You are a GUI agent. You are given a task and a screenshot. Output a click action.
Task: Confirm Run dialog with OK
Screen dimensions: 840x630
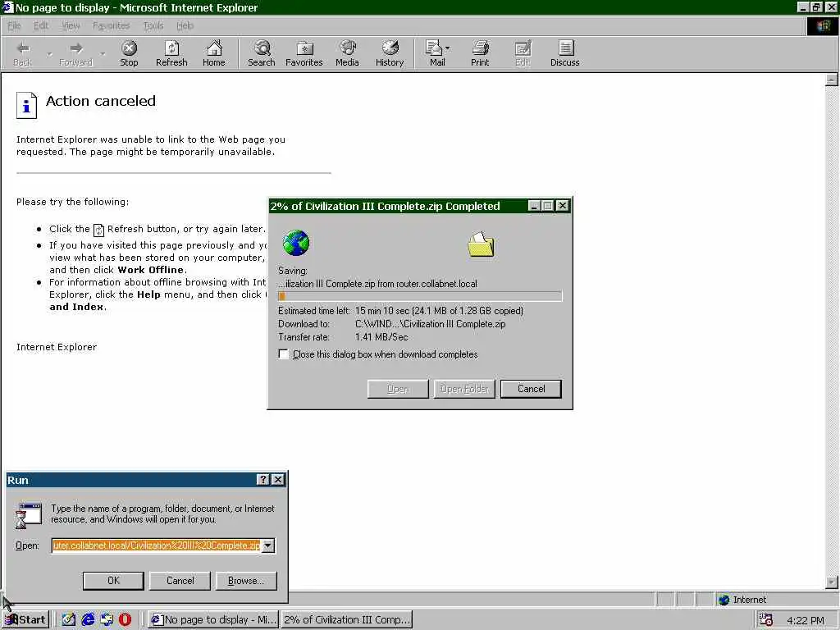113,581
